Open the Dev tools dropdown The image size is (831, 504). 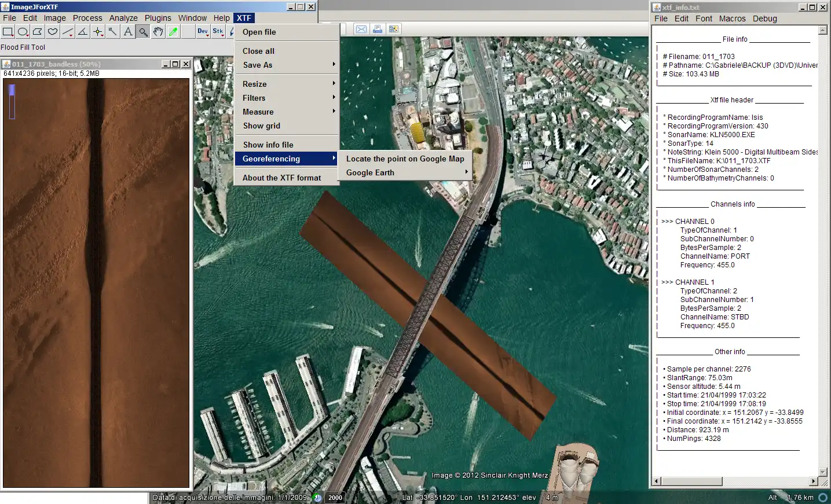pos(203,32)
